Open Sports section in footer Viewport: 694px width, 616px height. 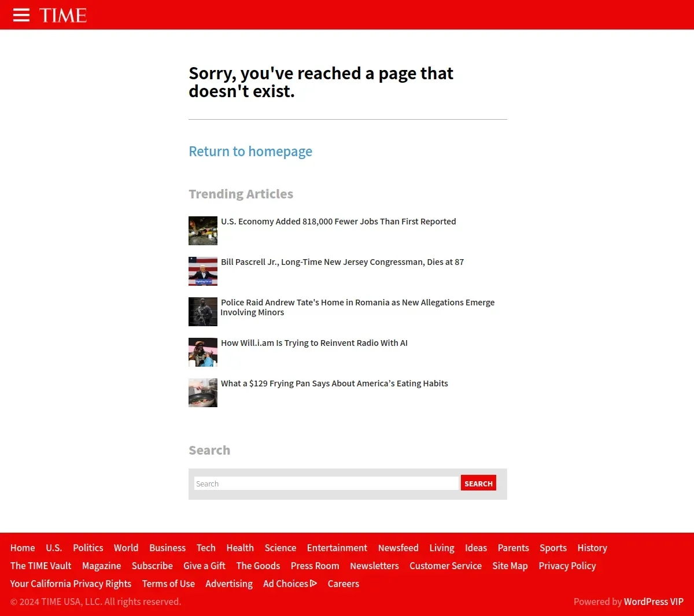click(x=553, y=548)
